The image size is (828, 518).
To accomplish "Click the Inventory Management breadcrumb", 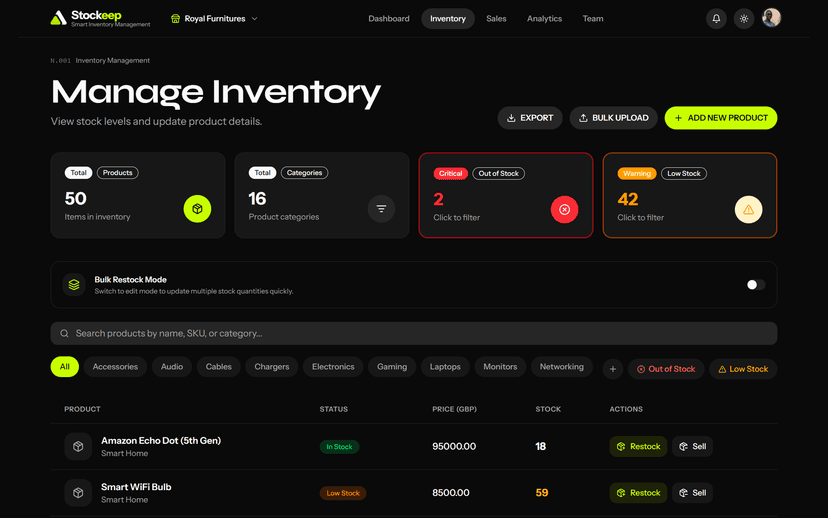I will click(112, 61).
